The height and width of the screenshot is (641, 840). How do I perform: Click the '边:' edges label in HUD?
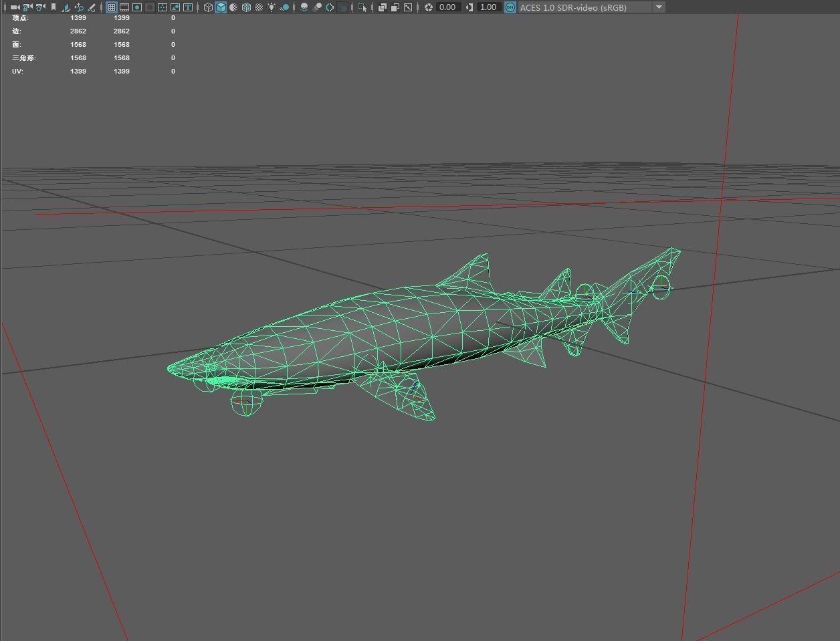point(17,31)
